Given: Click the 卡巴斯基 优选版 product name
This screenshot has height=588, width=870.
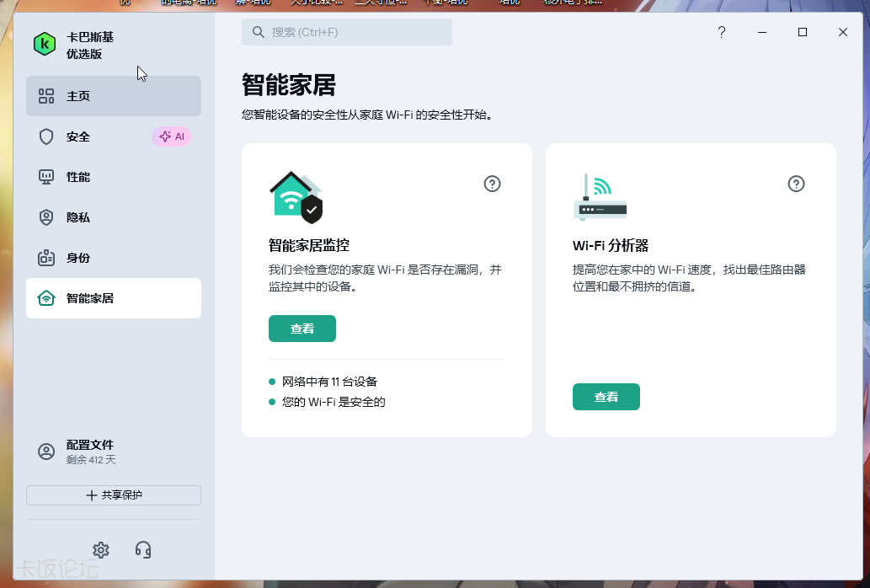Looking at the screenshot, I should (90, 45).
